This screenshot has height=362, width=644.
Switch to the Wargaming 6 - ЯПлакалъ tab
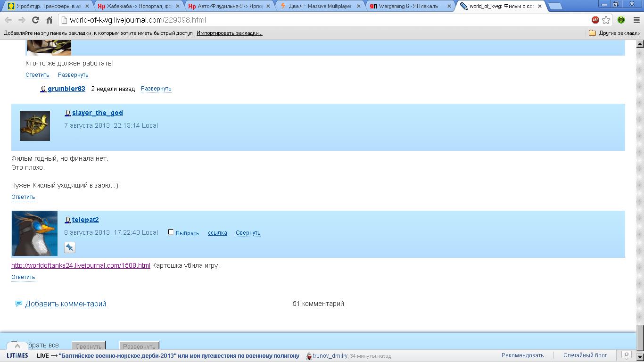pos(408,6)
